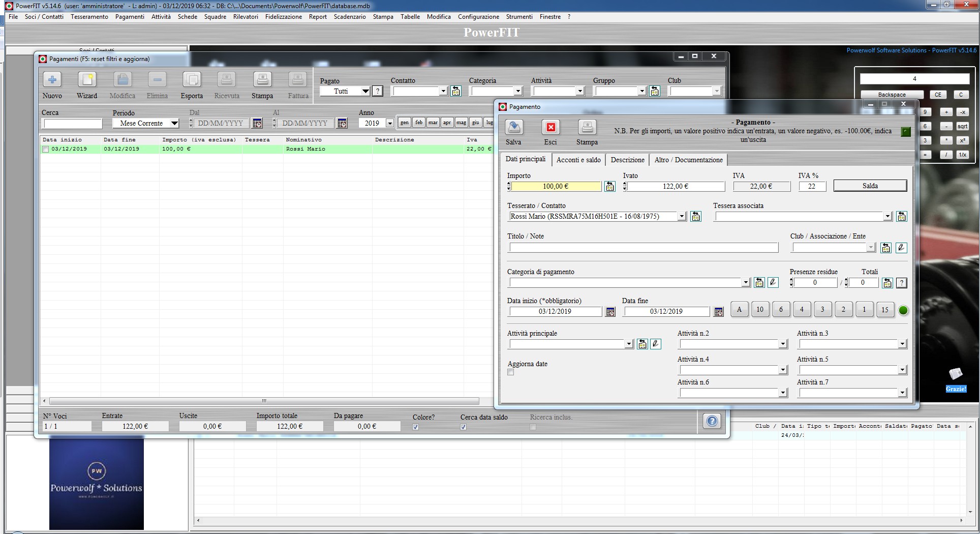Toggle the Cerca data saldo checkbox
The image size is (980, 534).
point(464,427)
